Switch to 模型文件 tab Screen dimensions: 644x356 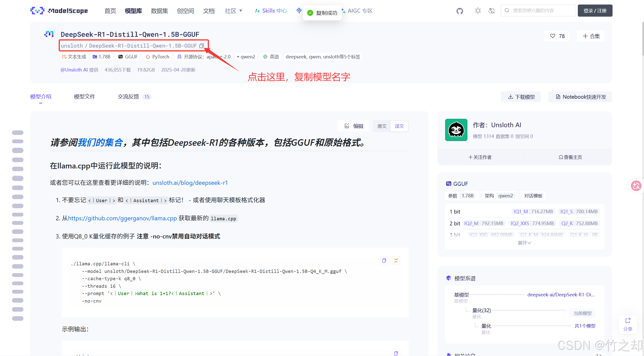(x=84, y=97)
